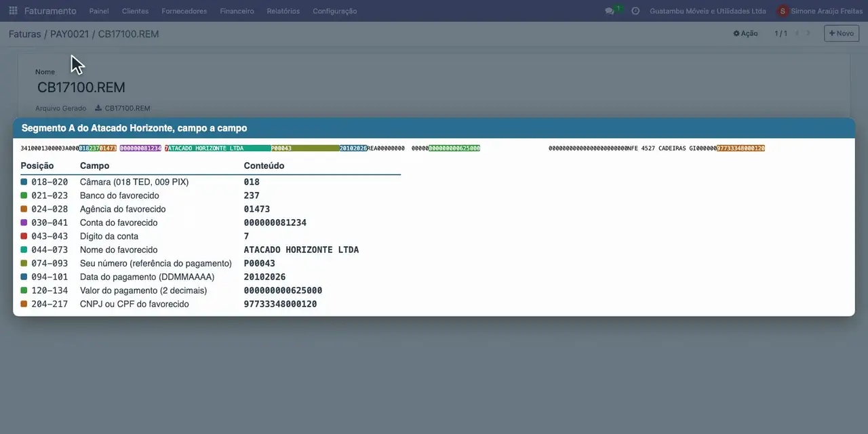Open the Fornecedores menu
The height and width of the screenshot is (434, 868).
pyautogui.click(x=184, y=11)
